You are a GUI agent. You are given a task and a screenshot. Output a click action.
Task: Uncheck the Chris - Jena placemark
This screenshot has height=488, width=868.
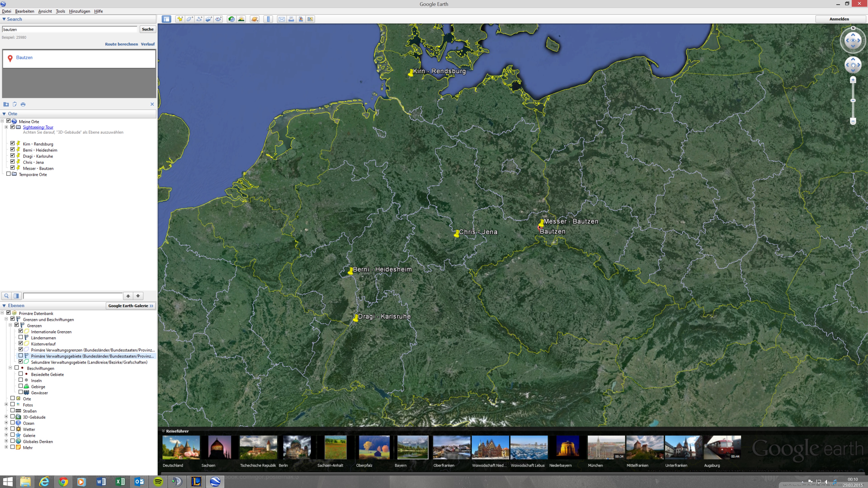tap(12, 162)
